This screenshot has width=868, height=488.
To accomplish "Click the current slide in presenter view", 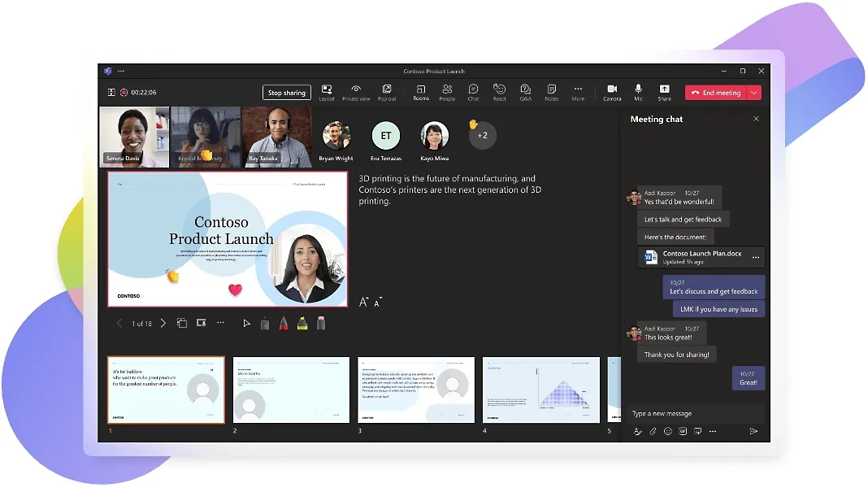I will tap(228, 239).
